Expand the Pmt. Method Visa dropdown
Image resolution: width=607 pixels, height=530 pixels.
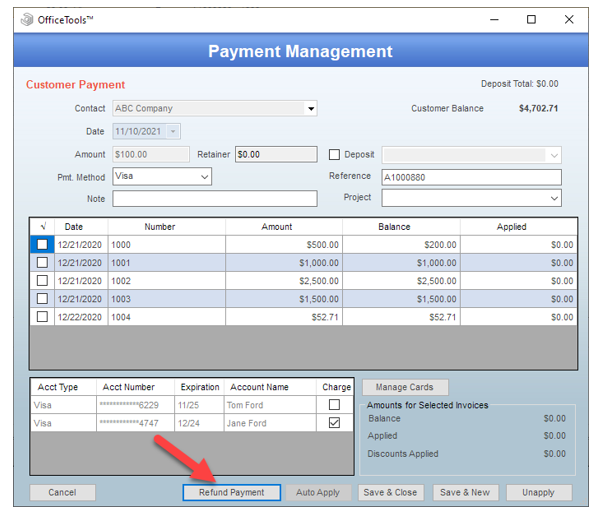[204, 177]
